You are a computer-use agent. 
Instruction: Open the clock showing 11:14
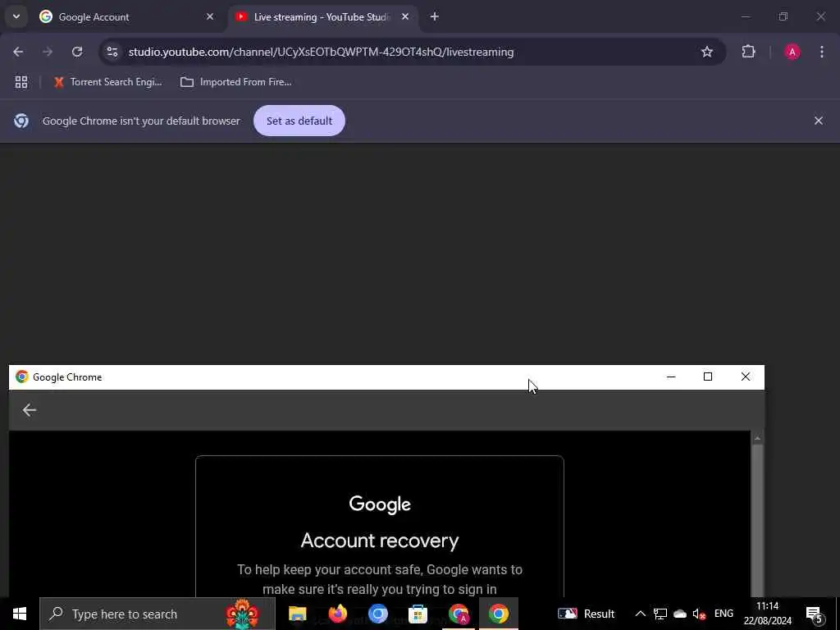coord(768,614)
